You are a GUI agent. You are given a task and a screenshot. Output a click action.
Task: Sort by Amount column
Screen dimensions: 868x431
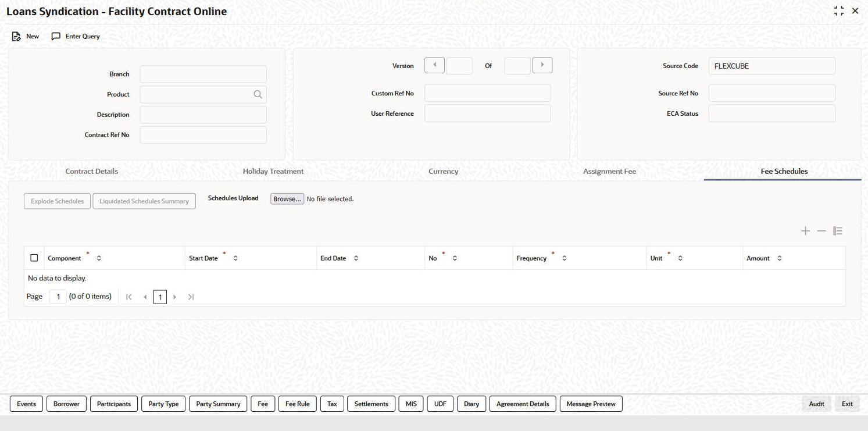pos(780,258)
